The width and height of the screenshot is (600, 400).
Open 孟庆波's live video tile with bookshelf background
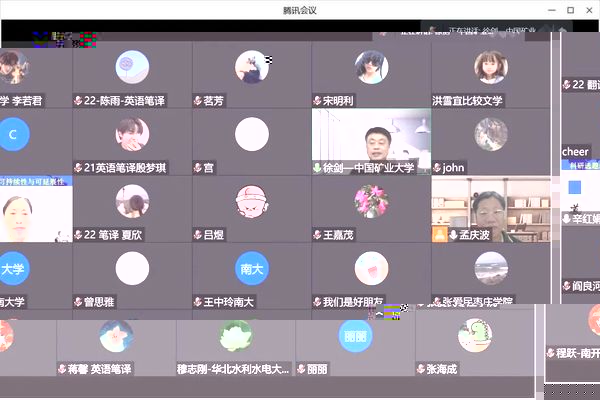(x=491, y=209)
